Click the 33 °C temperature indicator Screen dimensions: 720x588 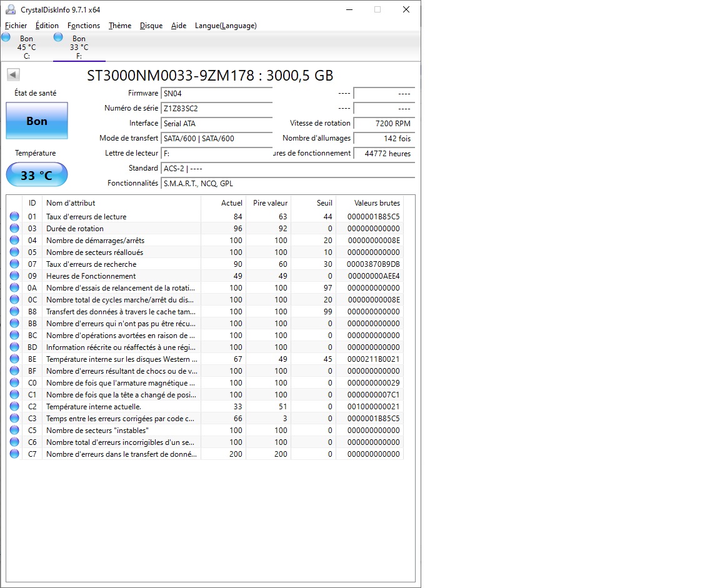tap(36, 175)
